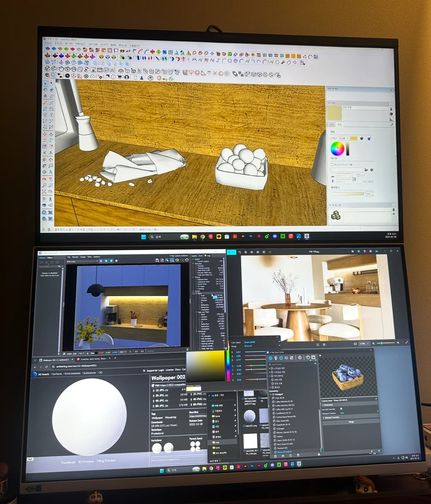Open the Lights tab in V-Ray Asset Editor

pos(276,358)
